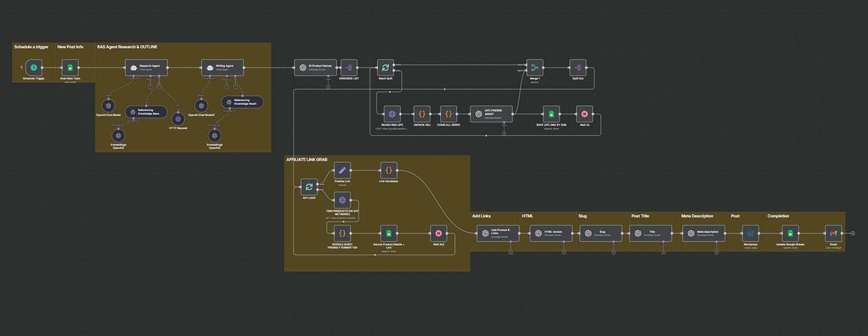Viewport: 868px width, 336px height.
Task: Select the Embeddings OpenAI3 node
Action: coord(215,135)
